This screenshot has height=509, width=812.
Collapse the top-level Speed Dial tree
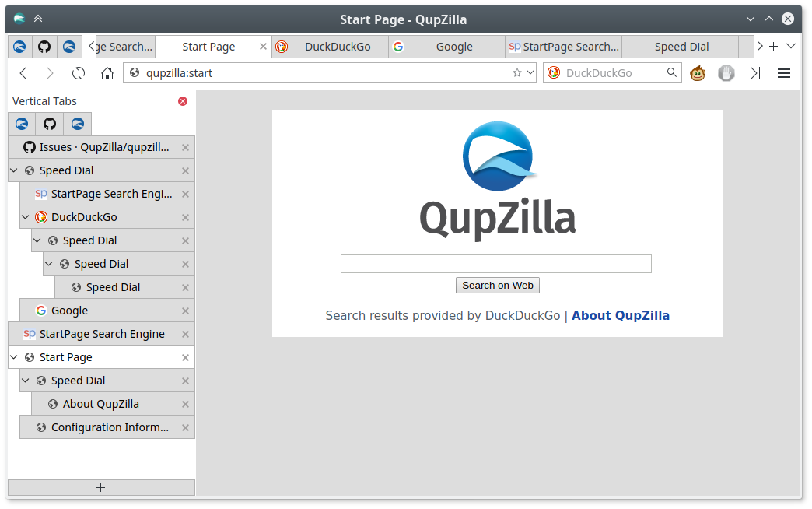coord(14,170)
